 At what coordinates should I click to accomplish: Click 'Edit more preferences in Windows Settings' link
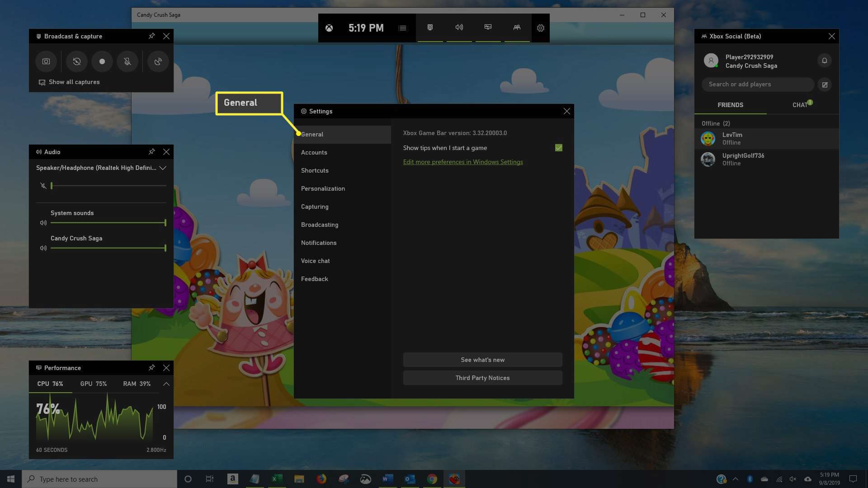tap(462, 162)
